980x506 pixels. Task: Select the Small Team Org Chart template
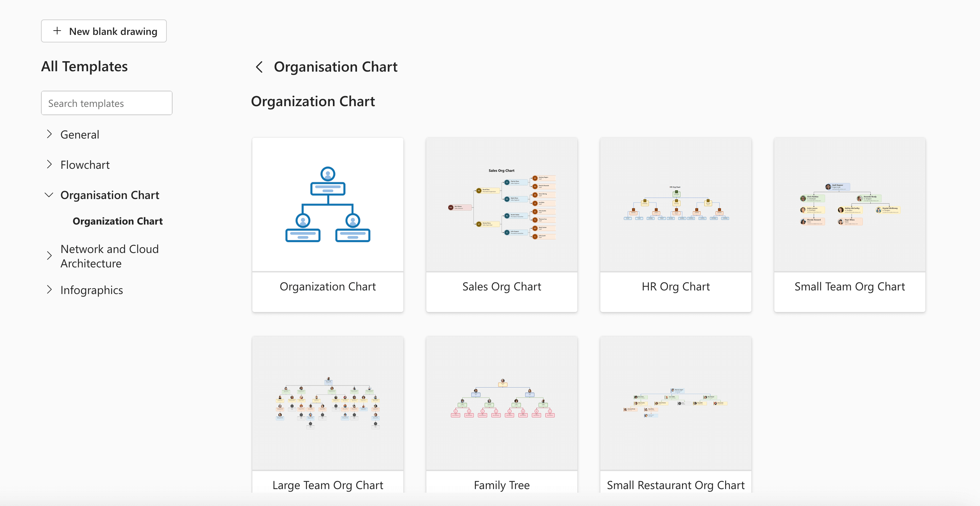pyautogui.click(x=850, y=225)
